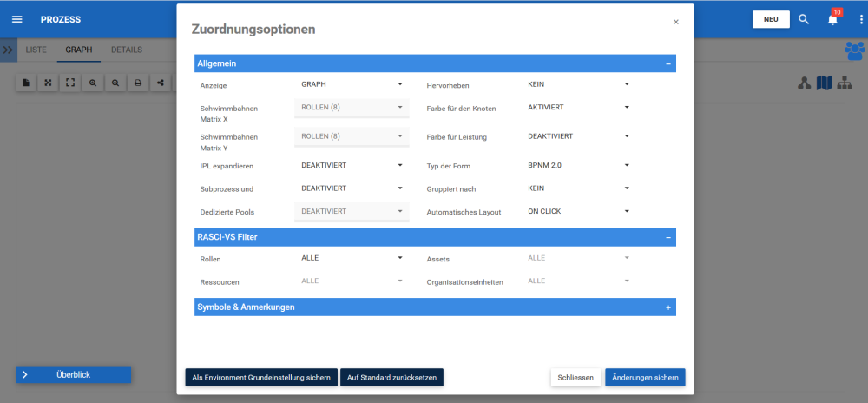The width and height of the screenshot is (868, 403).
Task: Open the users group icon
Action: (855, 50)
